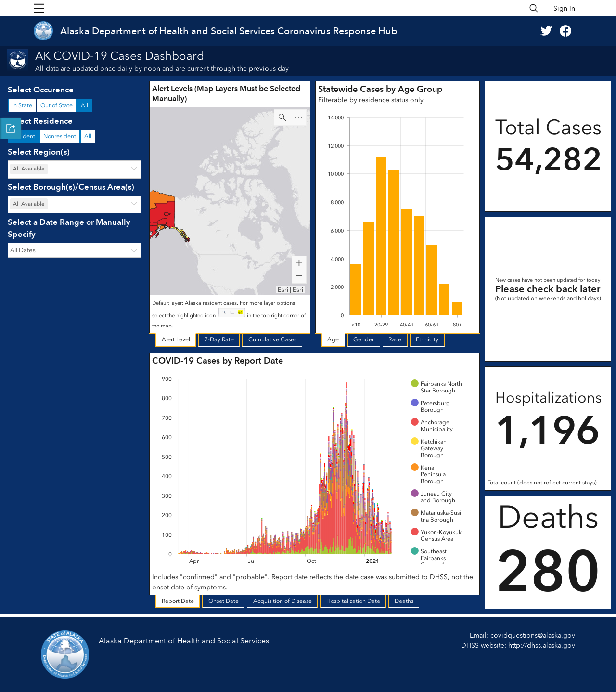
Task: Open the Twitter page icon
Action: 546,31
